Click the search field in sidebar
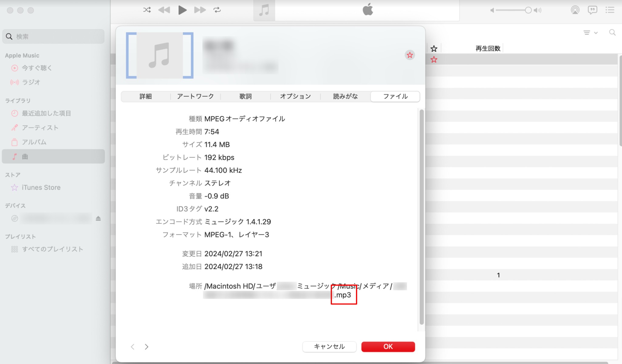 53,36
